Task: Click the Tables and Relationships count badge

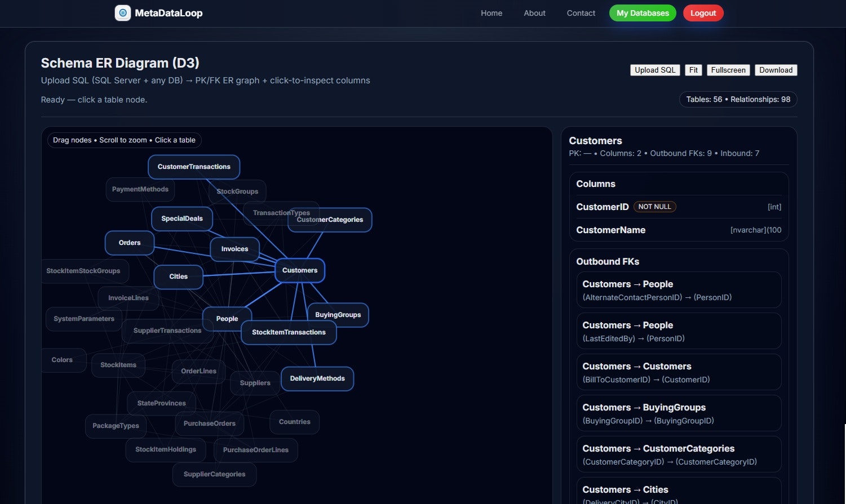Action: [x=738, y=99]
